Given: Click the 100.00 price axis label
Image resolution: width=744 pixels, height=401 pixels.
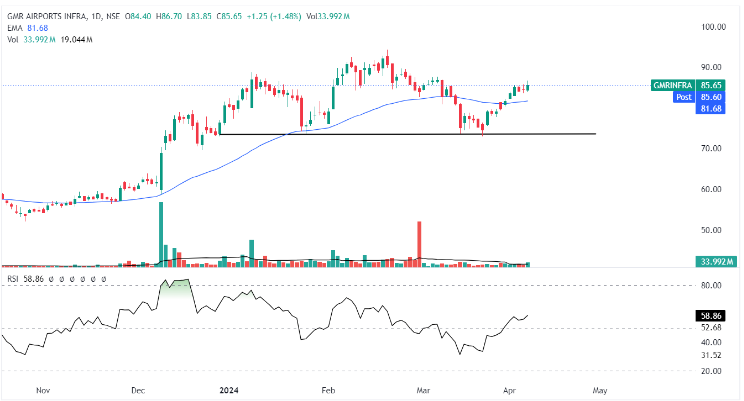Looking at the screenshot, I should click(709, 27).
